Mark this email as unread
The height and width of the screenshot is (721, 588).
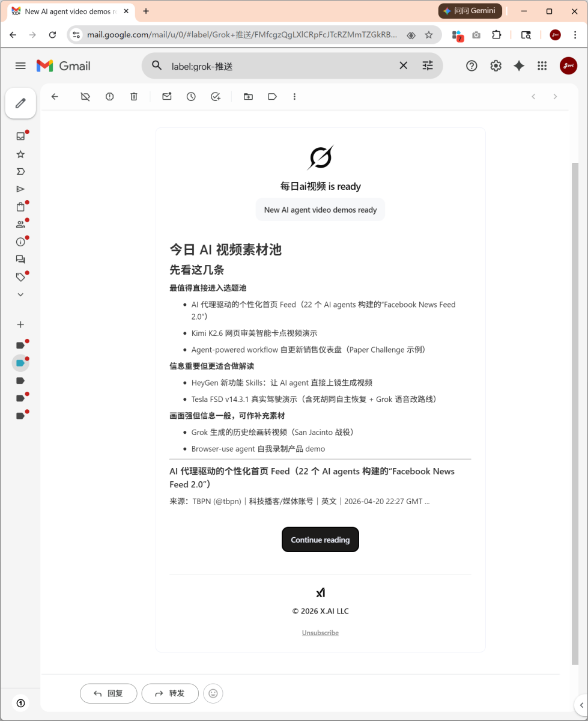pos(167,97)
